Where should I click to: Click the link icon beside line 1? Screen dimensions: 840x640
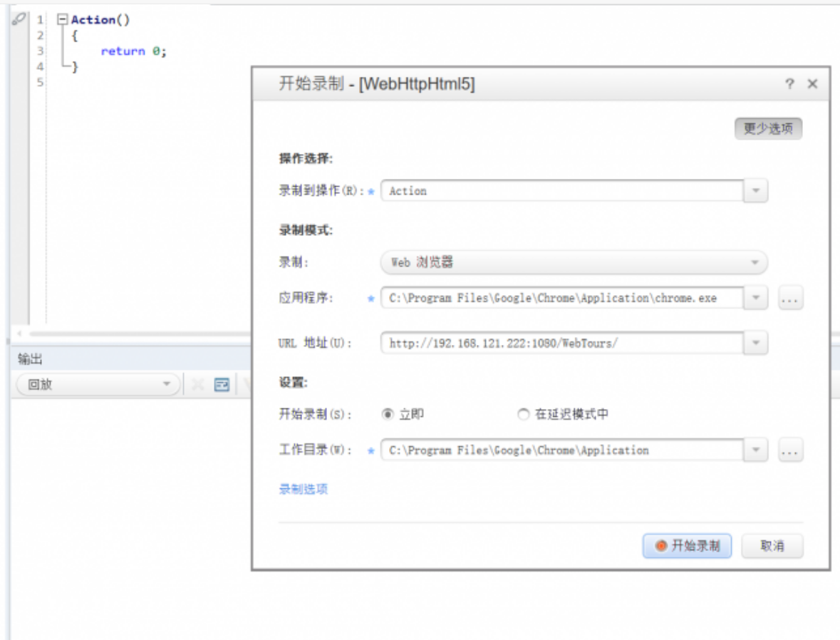point(19,19)
